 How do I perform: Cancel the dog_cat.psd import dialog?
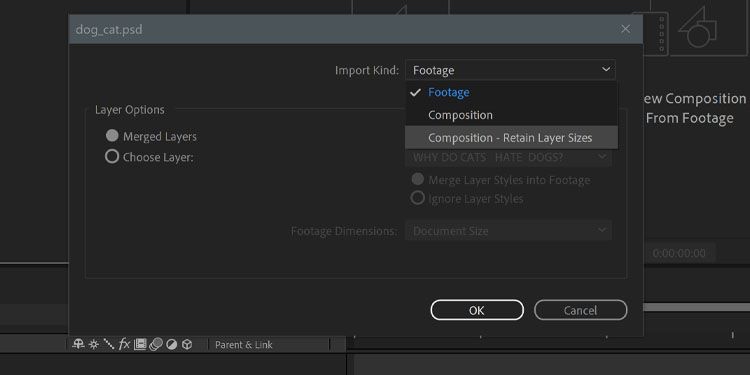coord(580,310)
